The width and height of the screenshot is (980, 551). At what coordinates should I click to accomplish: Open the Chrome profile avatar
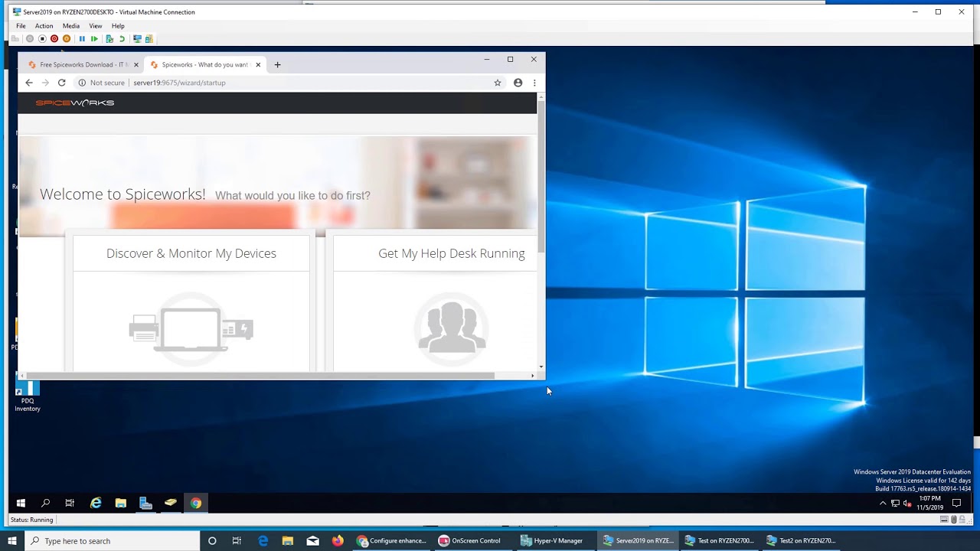[518, 83]
